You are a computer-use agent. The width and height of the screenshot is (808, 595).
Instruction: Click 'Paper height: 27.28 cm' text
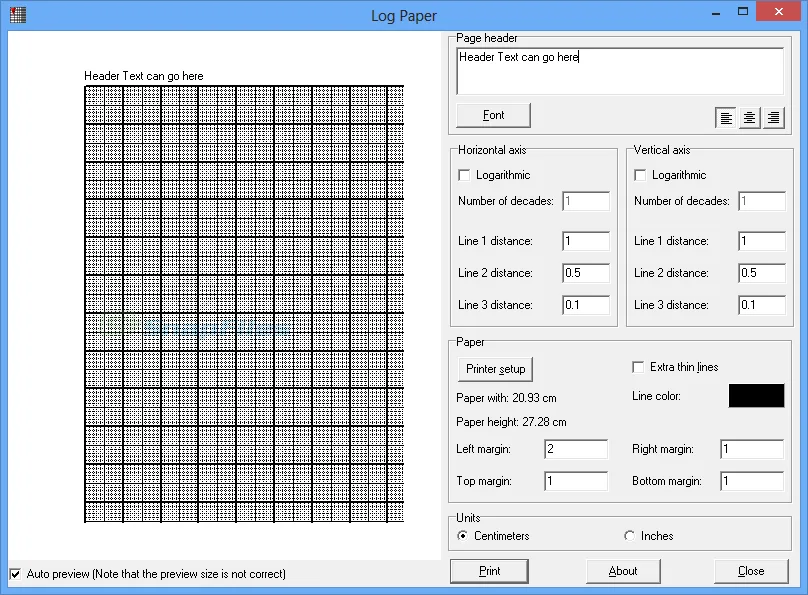511,422
